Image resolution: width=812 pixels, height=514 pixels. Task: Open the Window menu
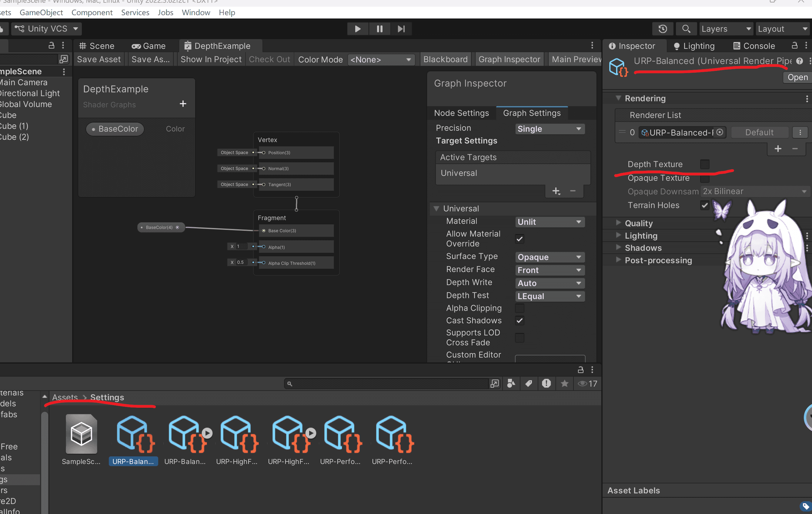(x=196, y=12)
